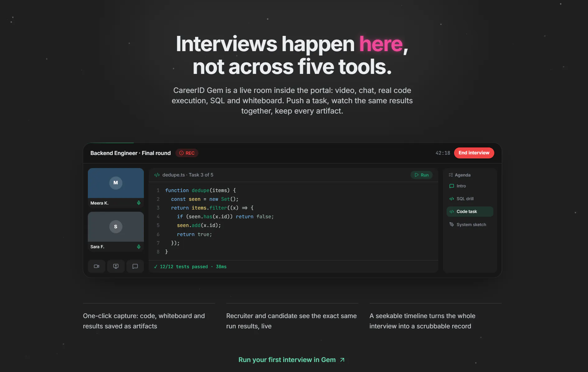Select SQL drill in the agenda
The width and height of the screenshot is (588, 372).
click(470, 199)
